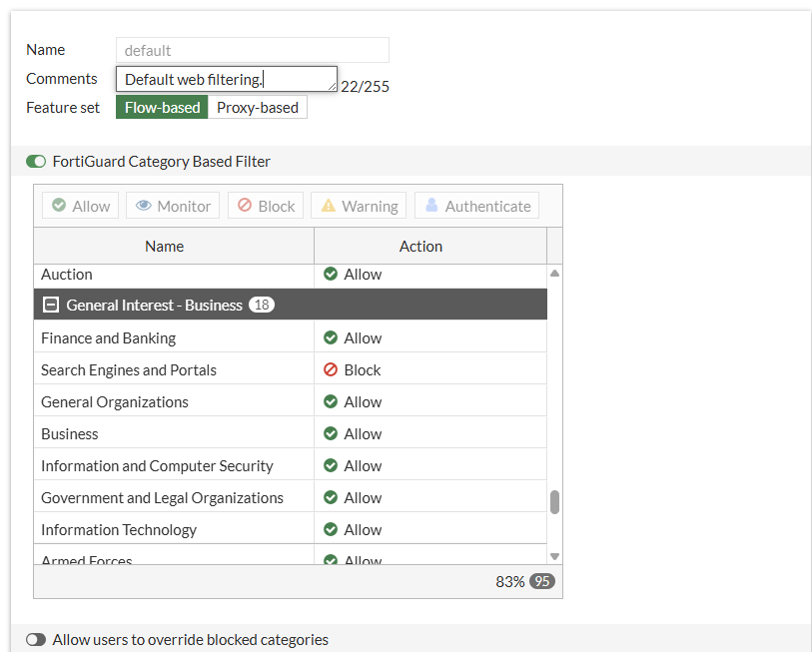Viewport: 812px width, 652px height.
Task: Disable FortiGuard Category Based Filter toggle
Action: pos(36,162)
